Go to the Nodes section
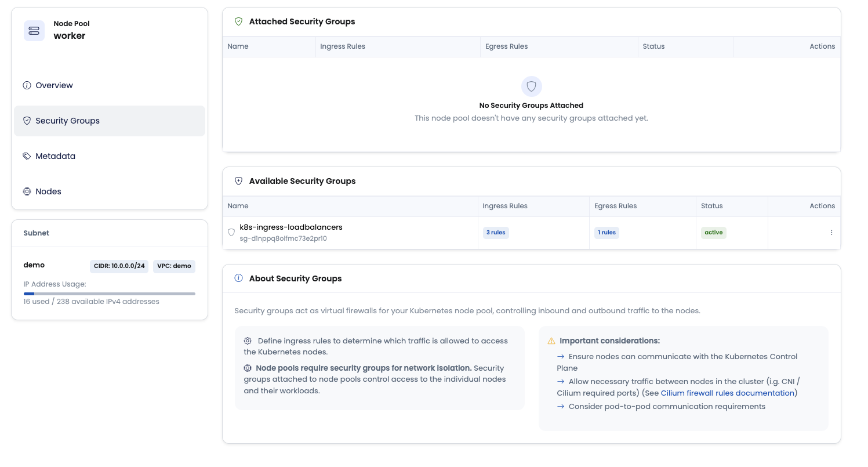868x467 pixels. click(48, 191)
